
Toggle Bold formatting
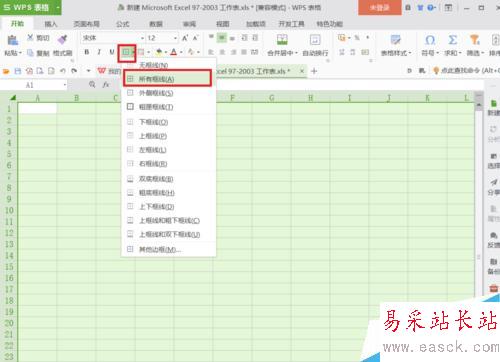coord(87,52)
